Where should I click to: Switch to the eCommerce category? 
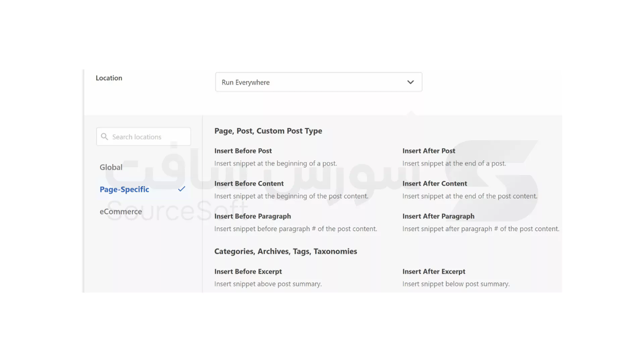pyautogui.click(x=121, y=212)
